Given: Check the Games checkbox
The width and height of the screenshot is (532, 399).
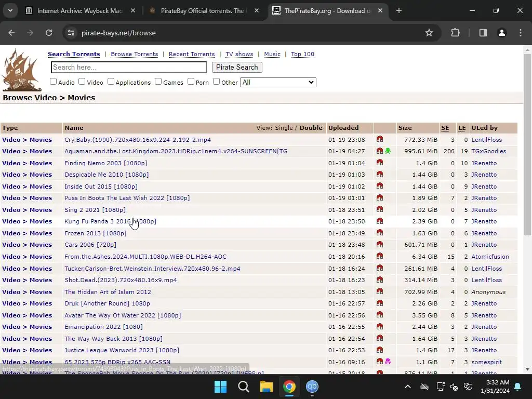Looking at the screenshot, I should (x=158, y=82).
